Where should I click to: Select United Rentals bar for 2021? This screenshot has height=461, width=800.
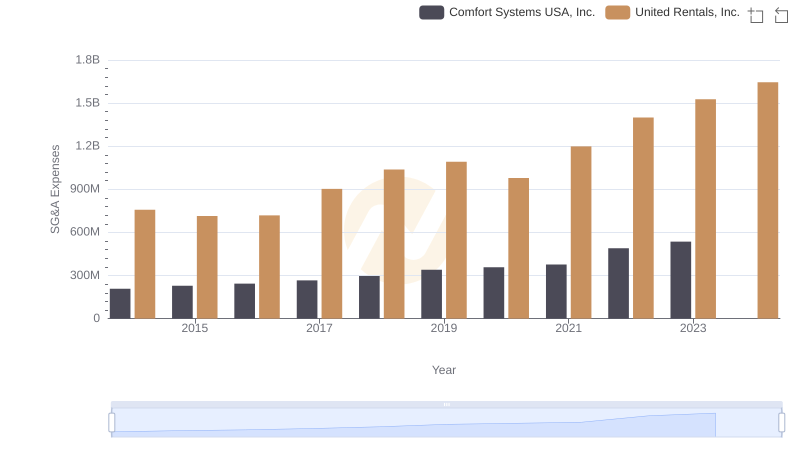point(581,233)
